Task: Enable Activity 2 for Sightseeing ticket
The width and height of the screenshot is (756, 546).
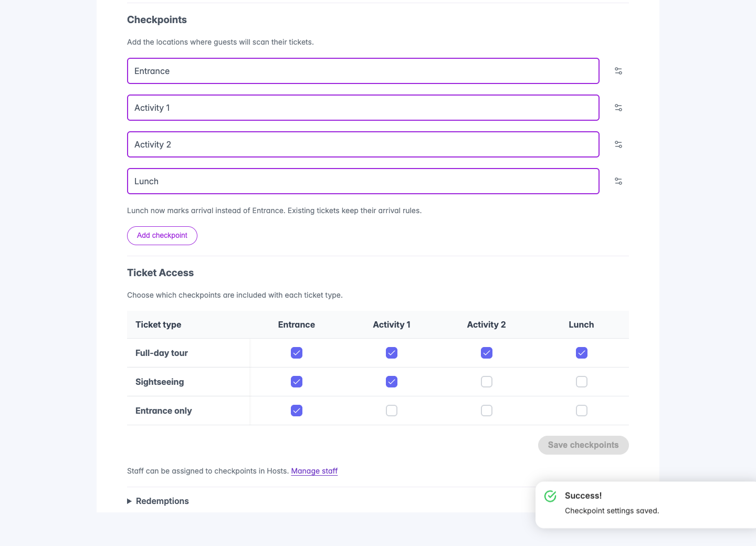Action: [x=487, y=382]
